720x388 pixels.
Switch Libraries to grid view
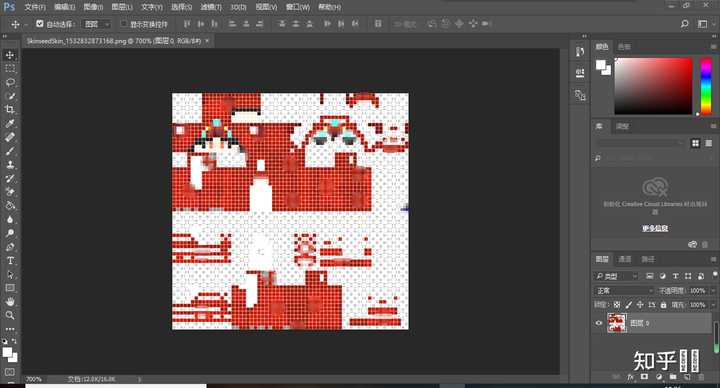tap(696, 143)
